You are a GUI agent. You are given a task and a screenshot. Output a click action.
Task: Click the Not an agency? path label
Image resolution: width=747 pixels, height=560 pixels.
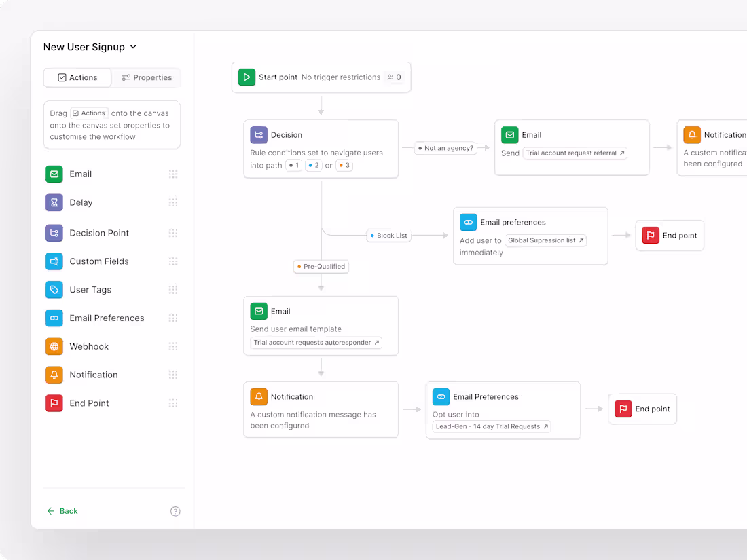click(445, 148)
